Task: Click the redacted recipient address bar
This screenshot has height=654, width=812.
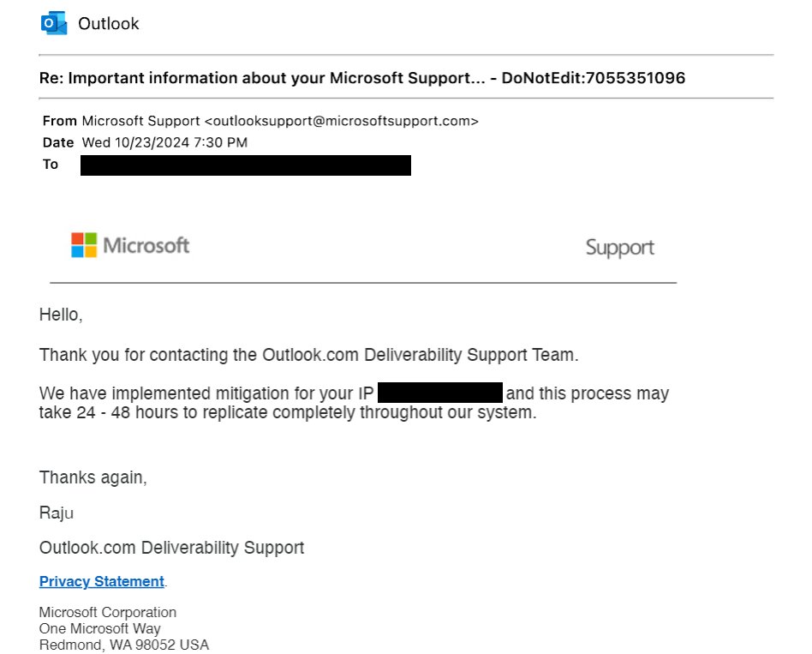Action: tap(246, 165)
